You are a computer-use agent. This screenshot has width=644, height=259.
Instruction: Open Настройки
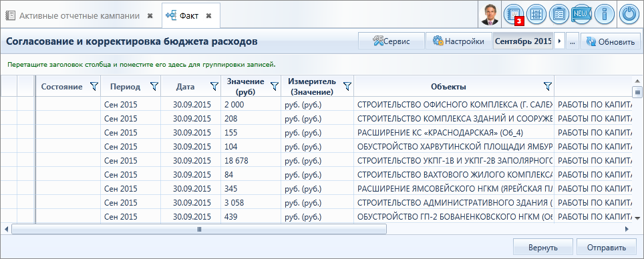click(458, 41)
